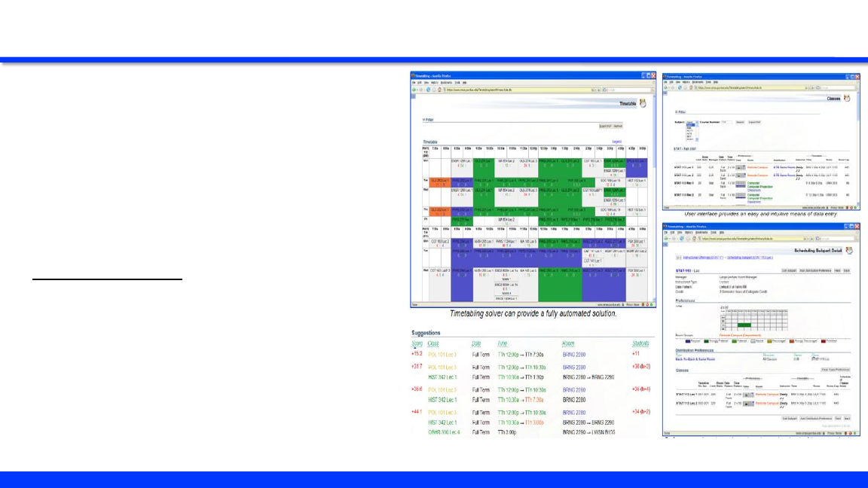Expand the Filter section on Timetable page
The image size is (868, 488).
coord(426,120)
